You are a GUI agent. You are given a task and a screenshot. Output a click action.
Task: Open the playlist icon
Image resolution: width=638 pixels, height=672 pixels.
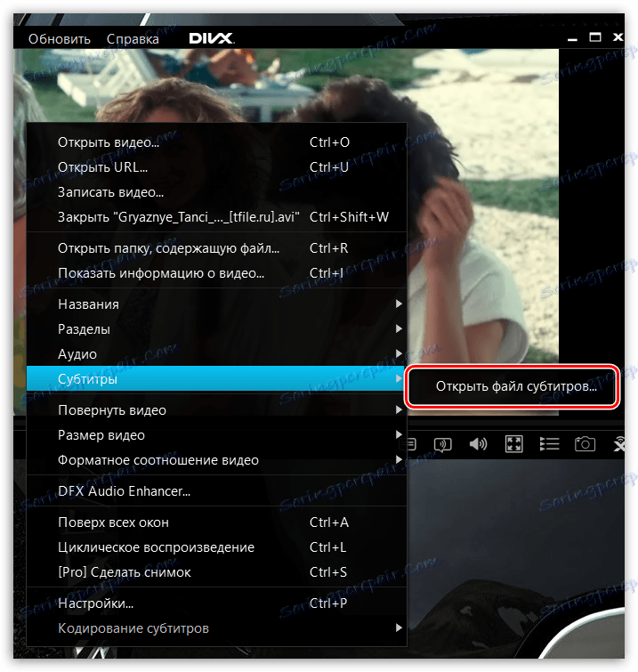[x=549, y=444]
